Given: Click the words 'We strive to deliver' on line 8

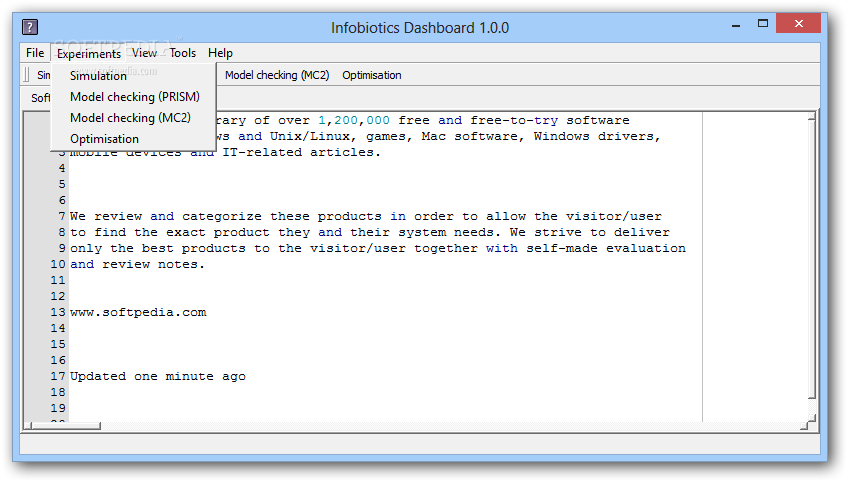Looking at the screenshot, I should pyautogui.click(x=589, y=233).
